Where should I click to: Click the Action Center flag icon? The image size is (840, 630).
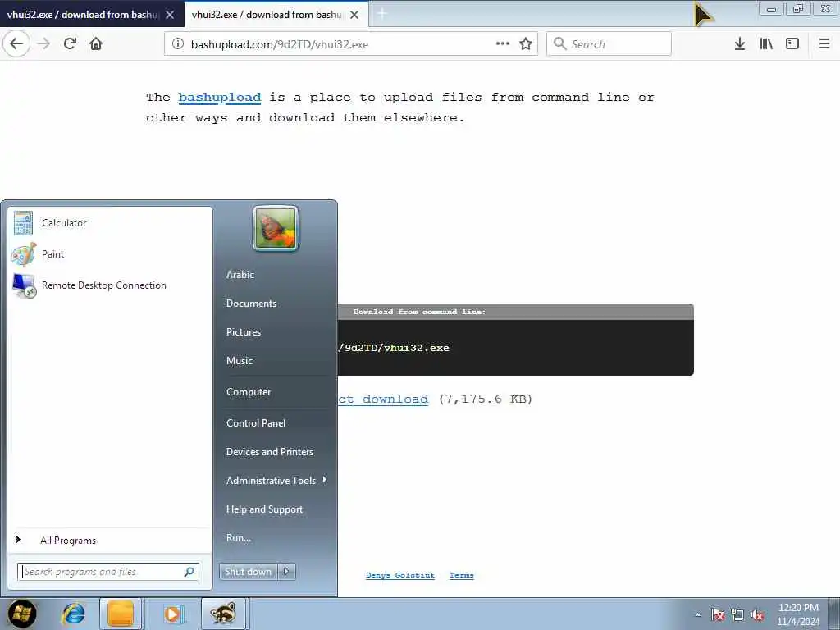(717, 615)
